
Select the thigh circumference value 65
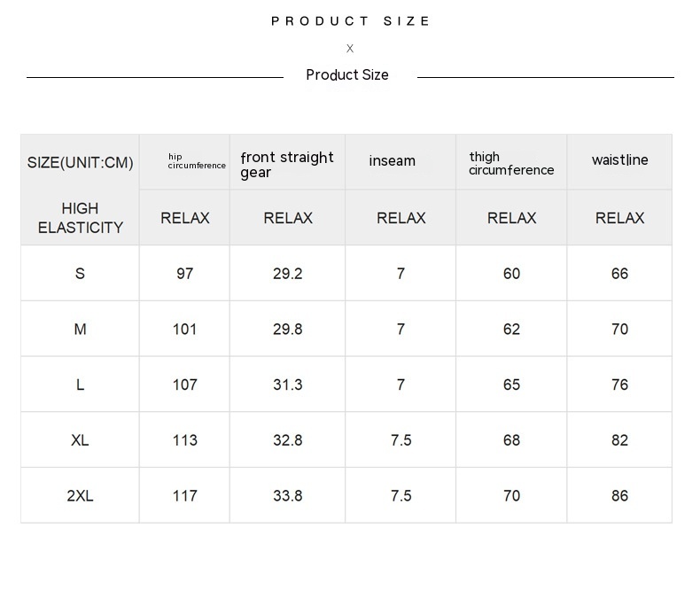(x=511, y=384)
